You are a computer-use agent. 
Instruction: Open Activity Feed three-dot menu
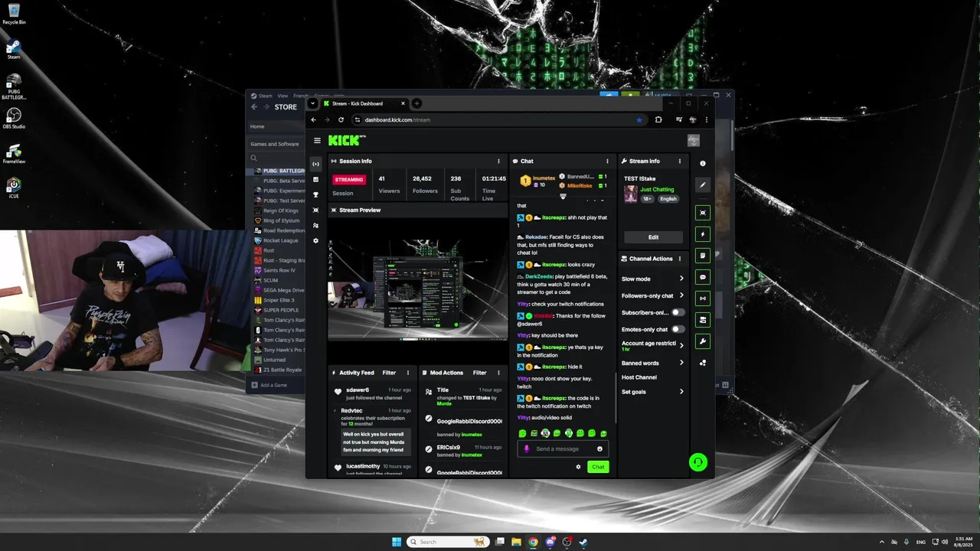pyautogui.click(x=407, y=373)
